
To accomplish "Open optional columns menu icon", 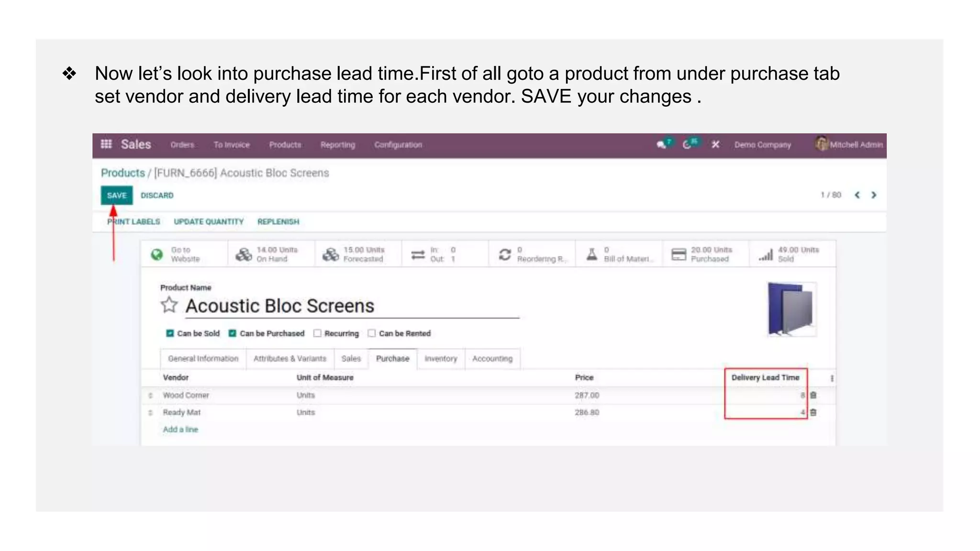I will tap(832, 378).
